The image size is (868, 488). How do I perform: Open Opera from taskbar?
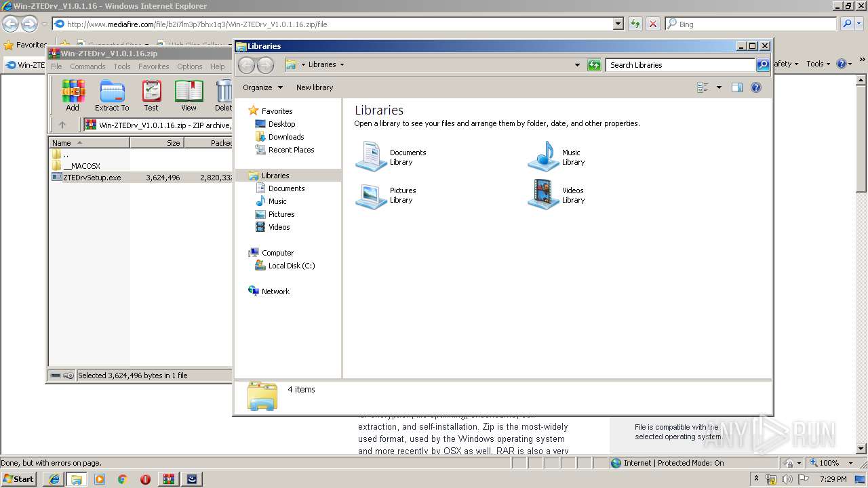coord(145,479)
